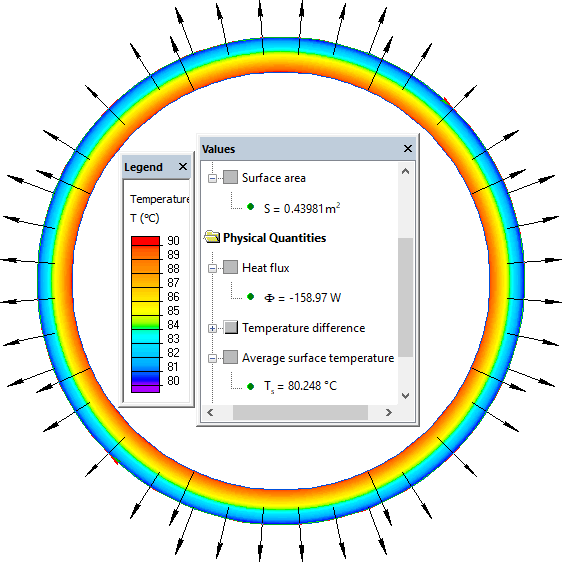Click the yellow 85 legend color band

[x=145, y=309]
